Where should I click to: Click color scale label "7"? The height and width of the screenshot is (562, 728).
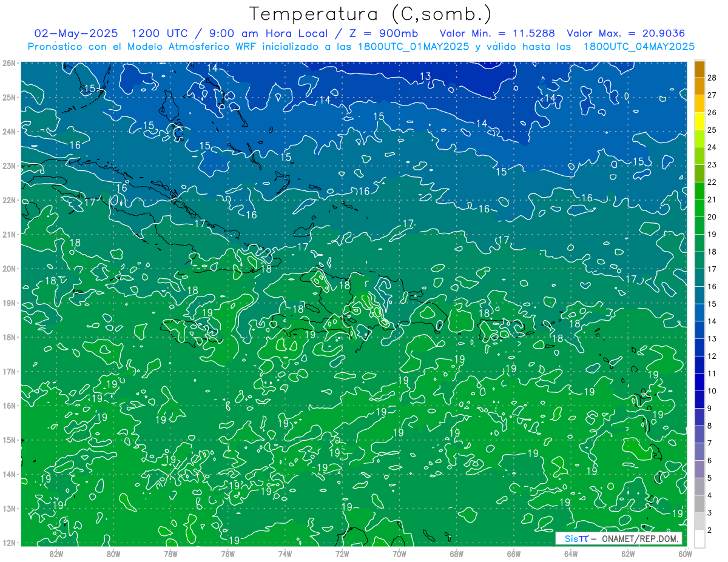(x=710, y=443)
